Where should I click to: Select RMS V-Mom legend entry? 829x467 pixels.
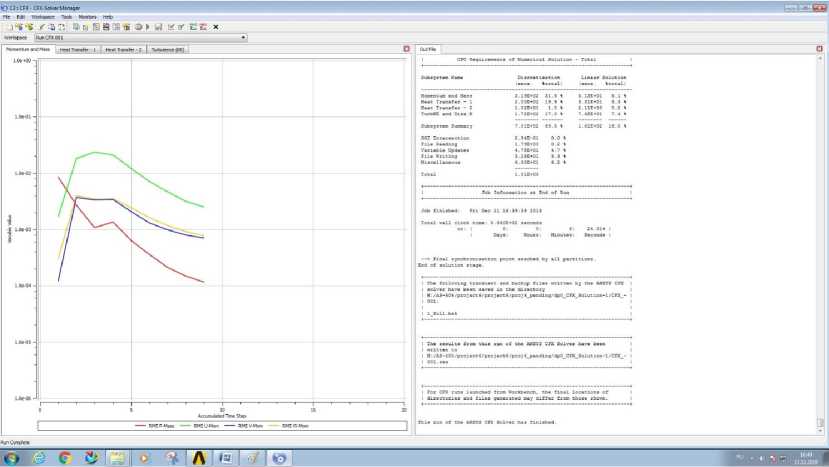[244, 426]
